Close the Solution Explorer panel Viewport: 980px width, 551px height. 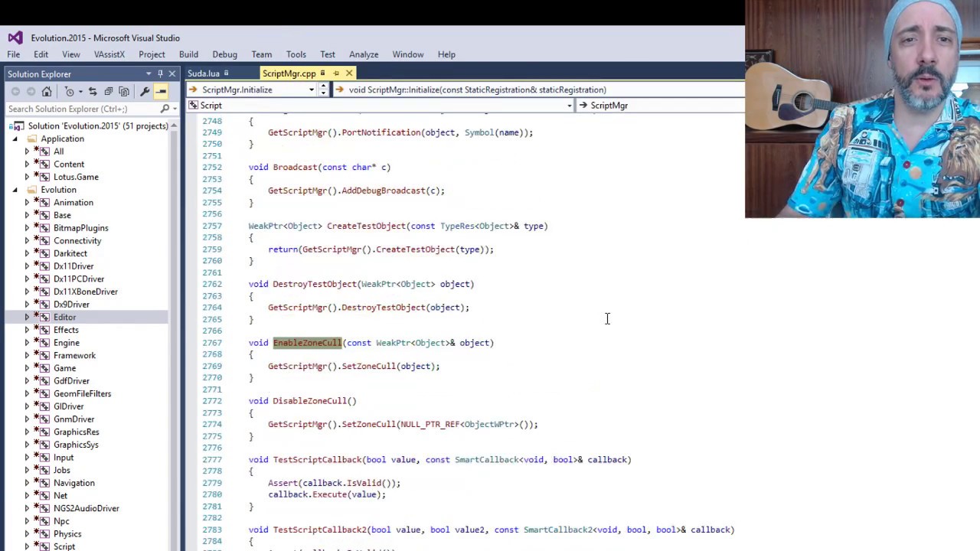pyautogui.click(x=172, y=73)
